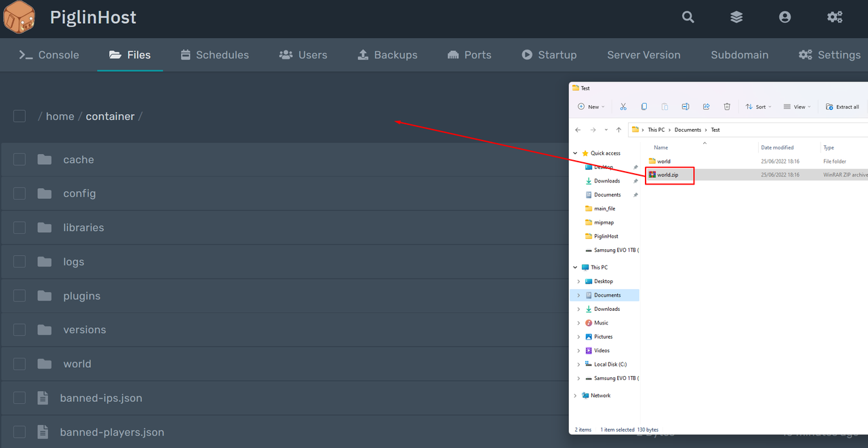The width and height of the screenshot is (868, 448).
Task: Select the world.zip file in Explorer
Action: pyautogui.click(x=667, y=175)
